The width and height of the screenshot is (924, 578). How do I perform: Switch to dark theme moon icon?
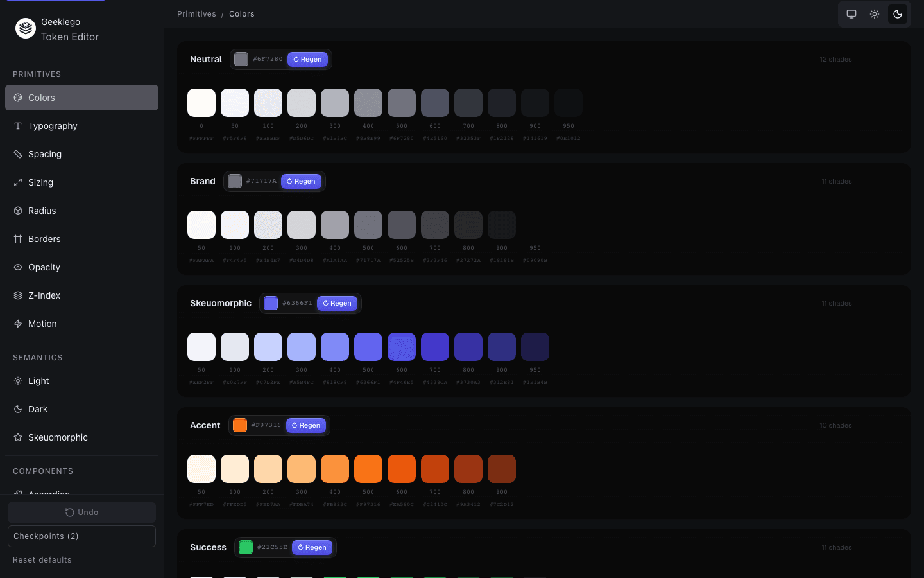898,14
